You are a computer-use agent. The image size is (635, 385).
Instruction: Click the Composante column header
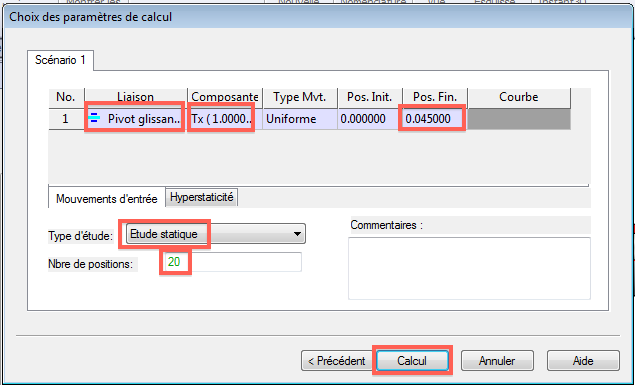click(225, 97)
